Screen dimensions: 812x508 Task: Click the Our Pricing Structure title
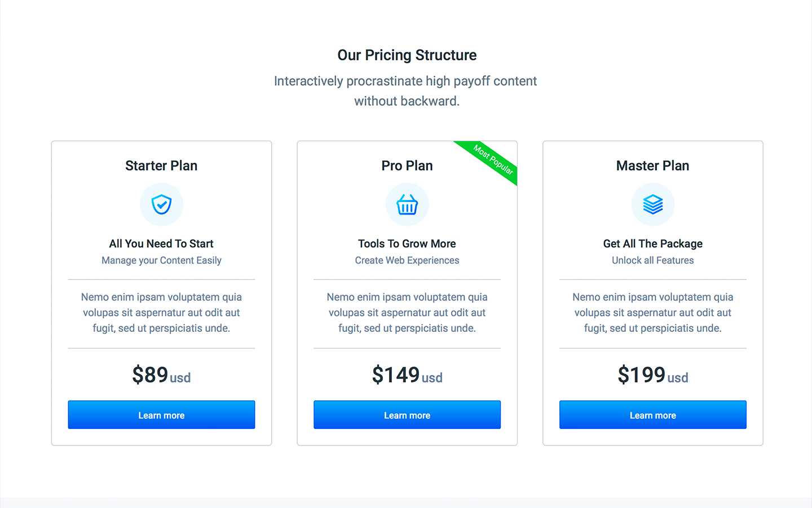pyautogui.click(x=407, y=55)
